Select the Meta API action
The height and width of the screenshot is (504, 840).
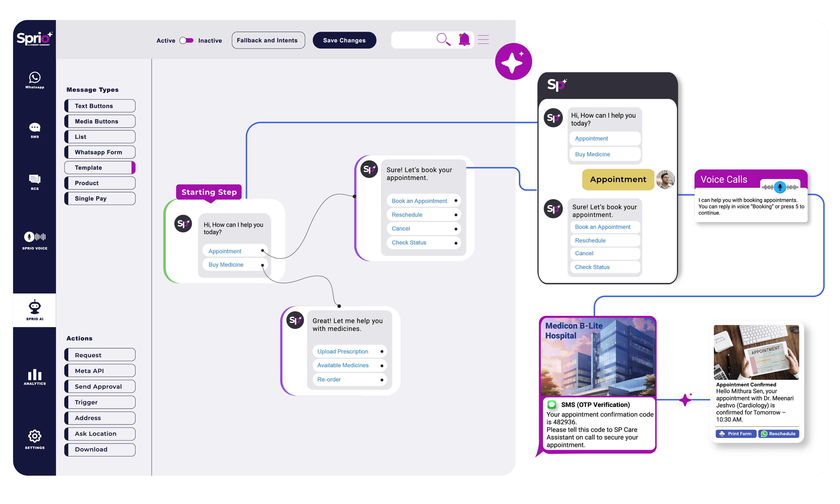(x=100, y=371)
